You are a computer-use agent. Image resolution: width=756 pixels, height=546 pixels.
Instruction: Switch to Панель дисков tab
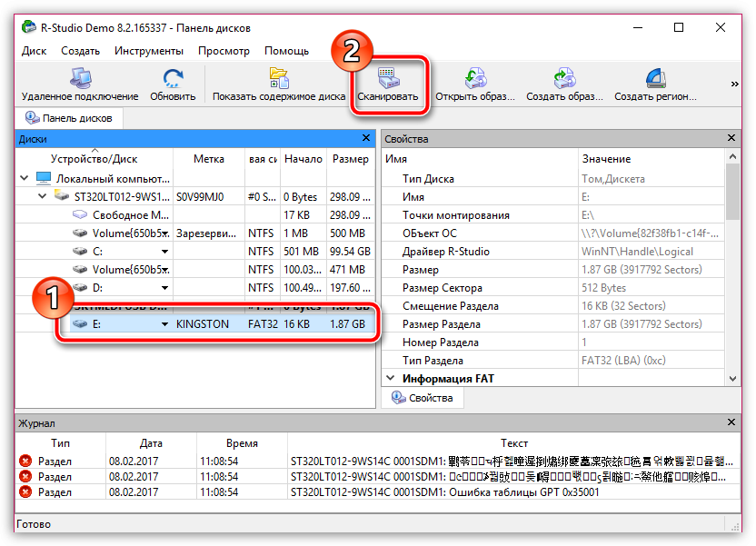[x=69, y=117]
